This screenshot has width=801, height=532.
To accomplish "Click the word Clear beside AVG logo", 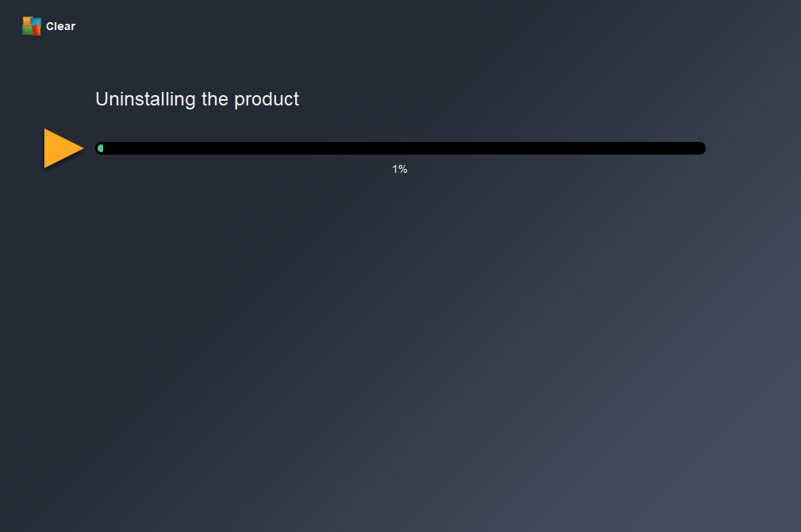I will pyautogui.click(x=60, y=26).
